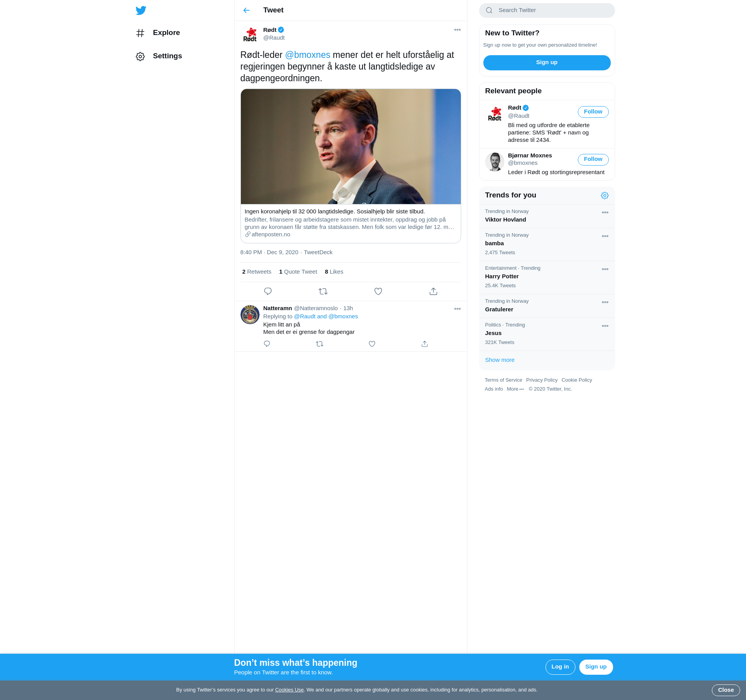
Task: Open the Privacy Policy link
Action: tap(542, 380)
